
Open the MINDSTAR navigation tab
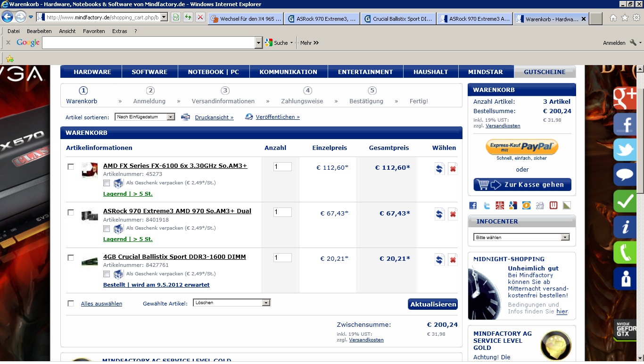pos(486,72)
